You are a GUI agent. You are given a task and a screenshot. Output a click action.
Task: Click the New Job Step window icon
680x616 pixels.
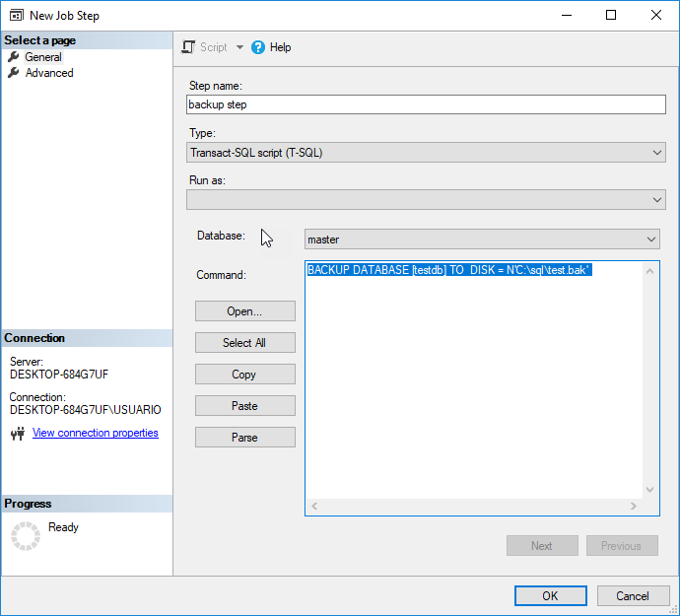coord(17,16)
